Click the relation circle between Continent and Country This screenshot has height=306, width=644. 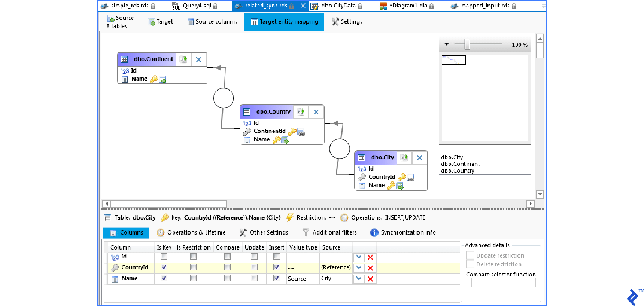point(224,98)
